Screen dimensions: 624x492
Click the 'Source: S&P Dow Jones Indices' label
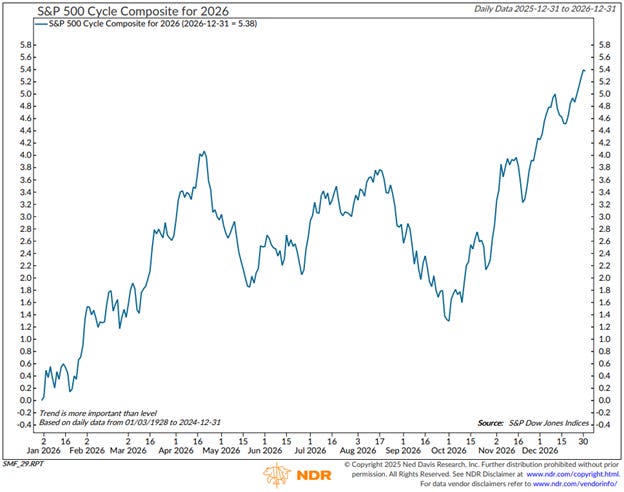(533, 423)
